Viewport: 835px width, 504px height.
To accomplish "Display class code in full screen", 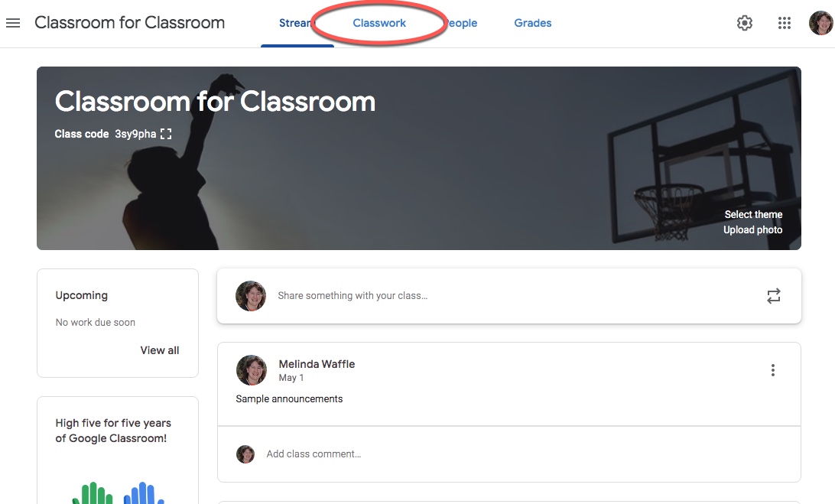I will coord(166,134).
